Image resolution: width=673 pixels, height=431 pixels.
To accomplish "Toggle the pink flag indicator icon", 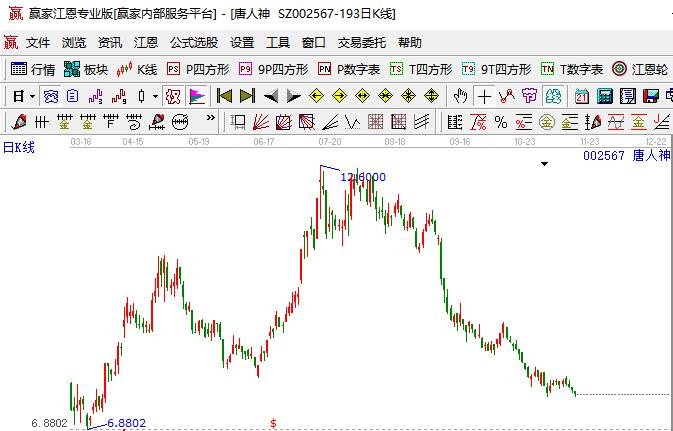I will tap(197, 96).
